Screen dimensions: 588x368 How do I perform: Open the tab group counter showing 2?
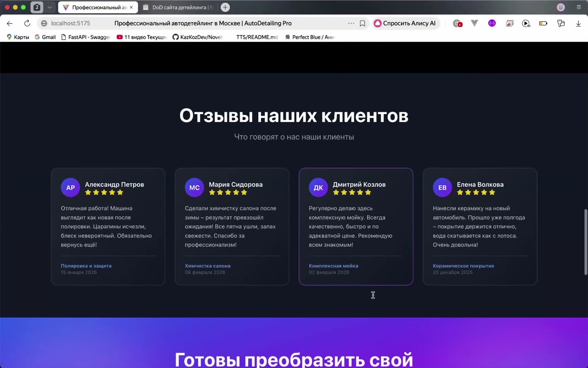pyautogui.click(x=37, y=7)
